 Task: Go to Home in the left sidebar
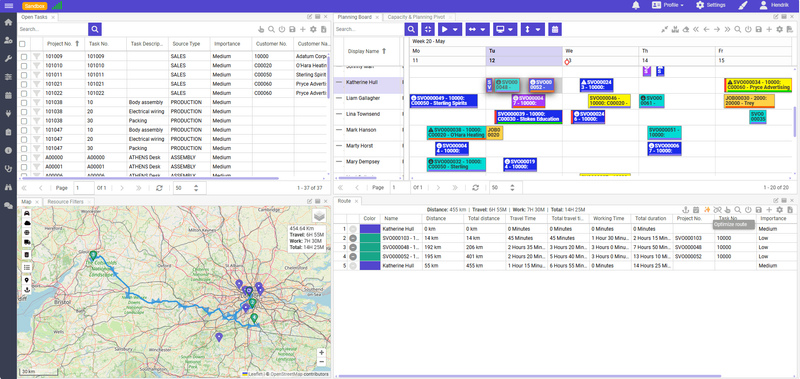click(x=8, y=22)
